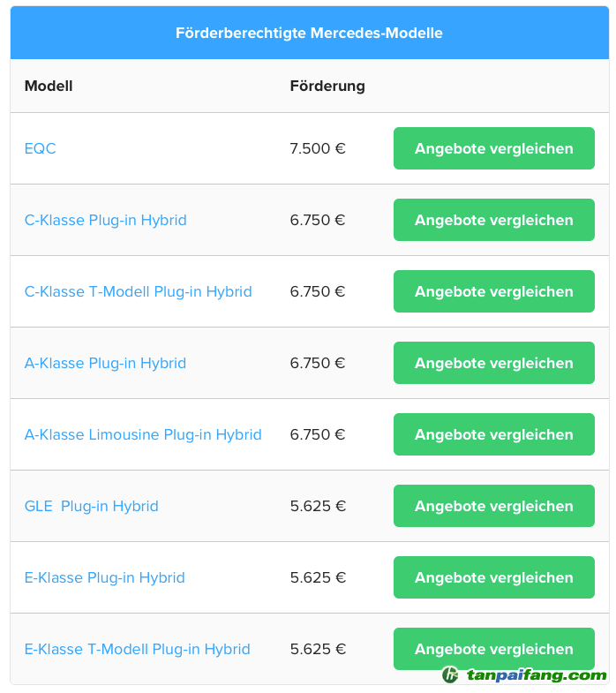Open the C-Klasse Plug-in Hybrid link
Viewport: 616px width, 693px height.
pyautogui.click(x=106, y=220)
